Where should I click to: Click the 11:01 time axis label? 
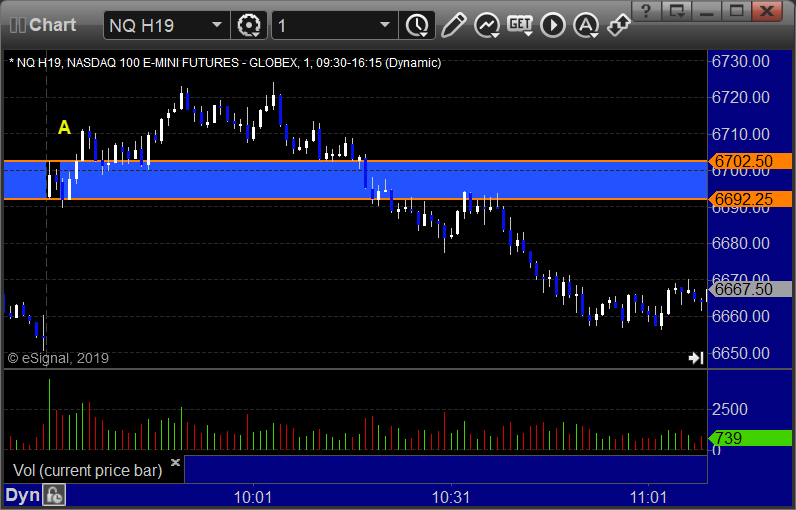pos(648,497)
